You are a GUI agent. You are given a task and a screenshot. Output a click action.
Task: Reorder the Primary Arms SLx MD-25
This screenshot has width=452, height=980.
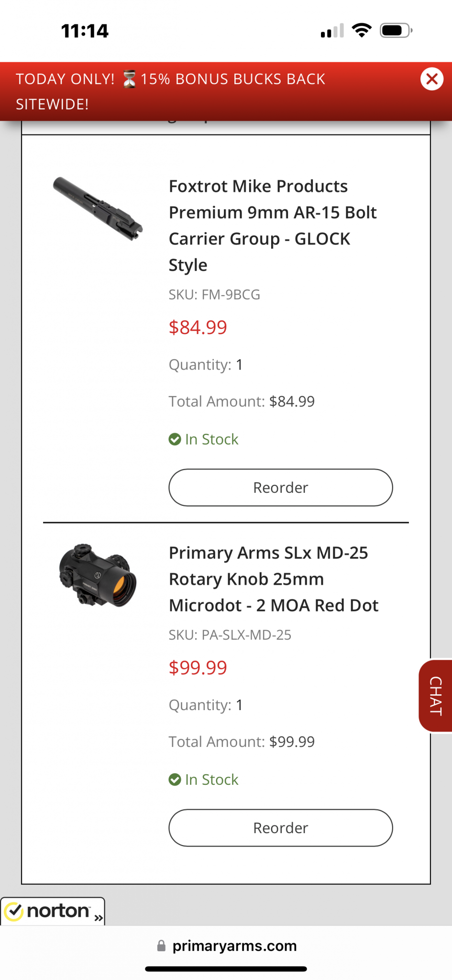pyautogui.click(x=280, y=828)
